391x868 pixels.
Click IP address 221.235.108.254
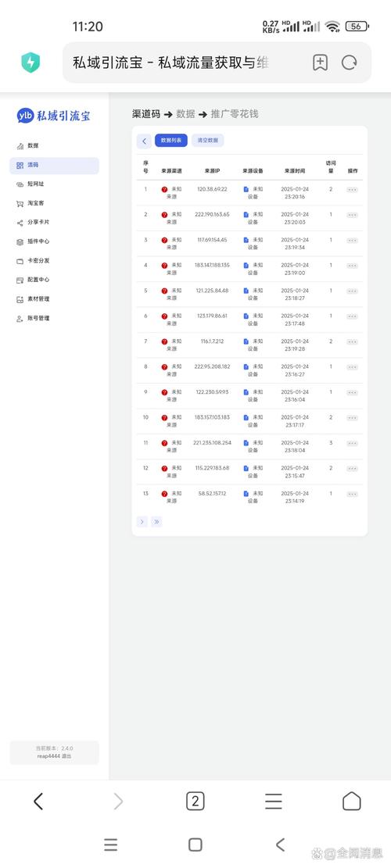pyautogui.click(x=212, y=443)
